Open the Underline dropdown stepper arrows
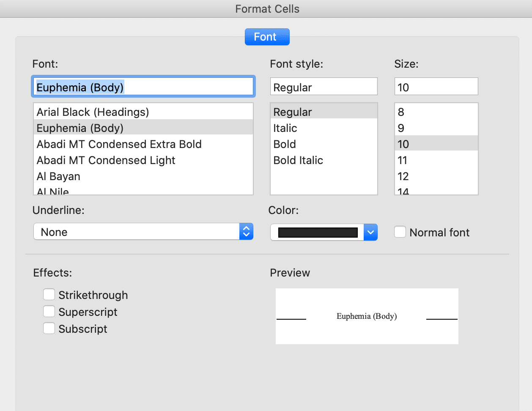This screenshot has height=411, width=532. point(246,232)
